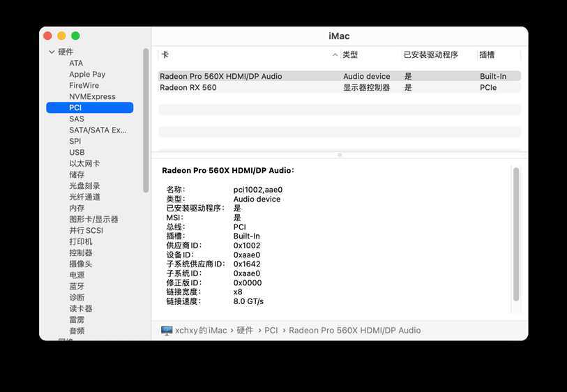Click the 链接宽度: label
This screenshot has height=392, width=567.
click(183, 292)
